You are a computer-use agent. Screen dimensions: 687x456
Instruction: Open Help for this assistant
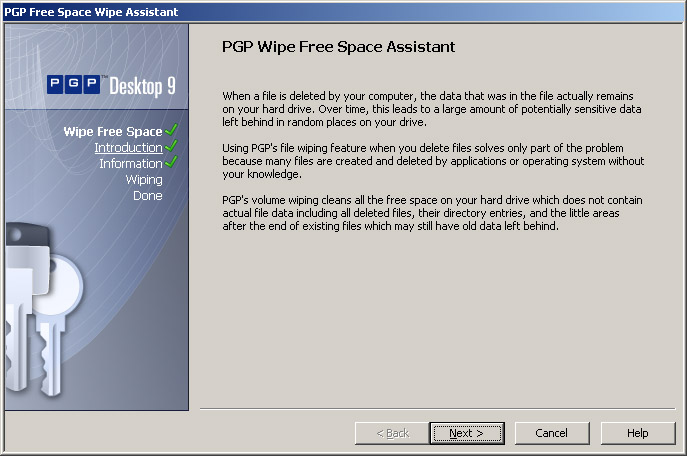pyautogui.click(x=638, y=433)
